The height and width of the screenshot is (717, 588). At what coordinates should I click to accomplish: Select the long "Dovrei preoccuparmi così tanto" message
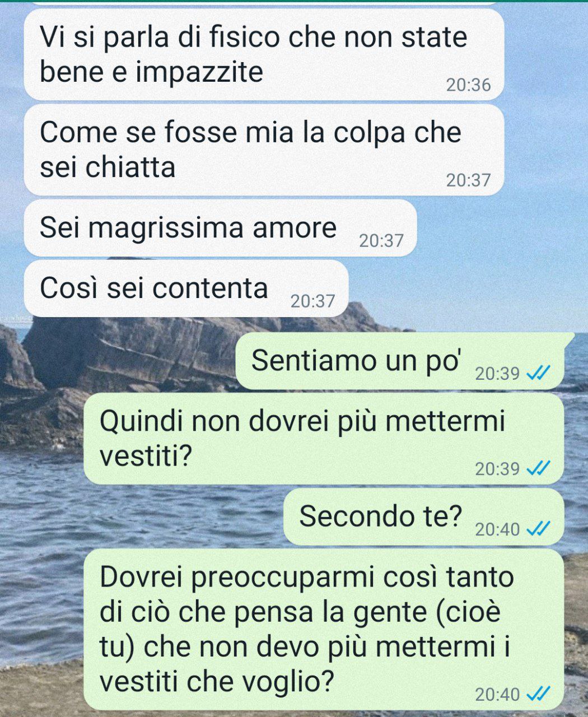click(324, 630)
